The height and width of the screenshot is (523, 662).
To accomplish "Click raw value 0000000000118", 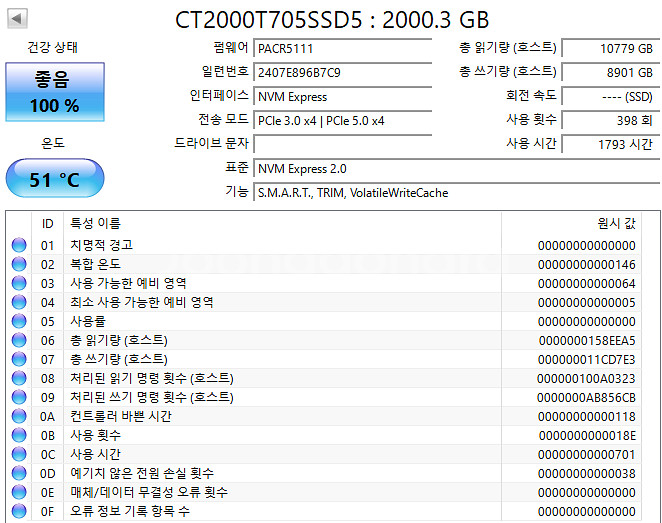I will (586, 417).
